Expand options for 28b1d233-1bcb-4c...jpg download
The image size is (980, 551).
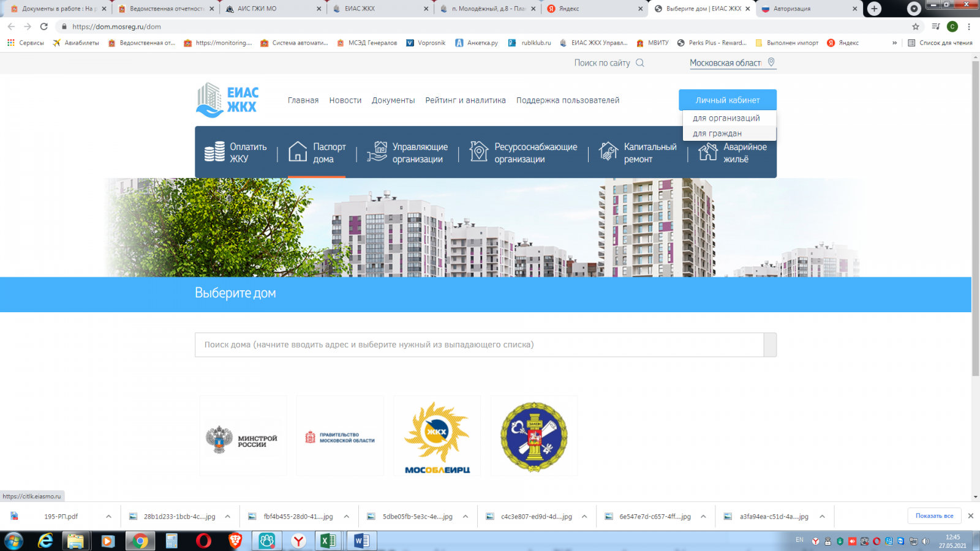(x=227, y=517)
